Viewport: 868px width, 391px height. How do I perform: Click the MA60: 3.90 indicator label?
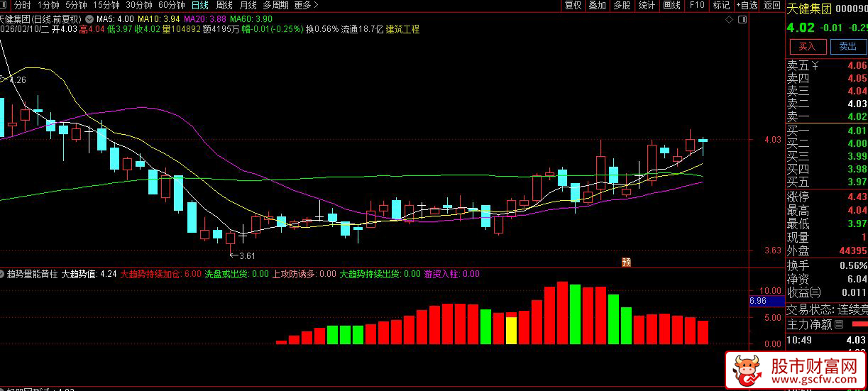click(x=251, y=18)
